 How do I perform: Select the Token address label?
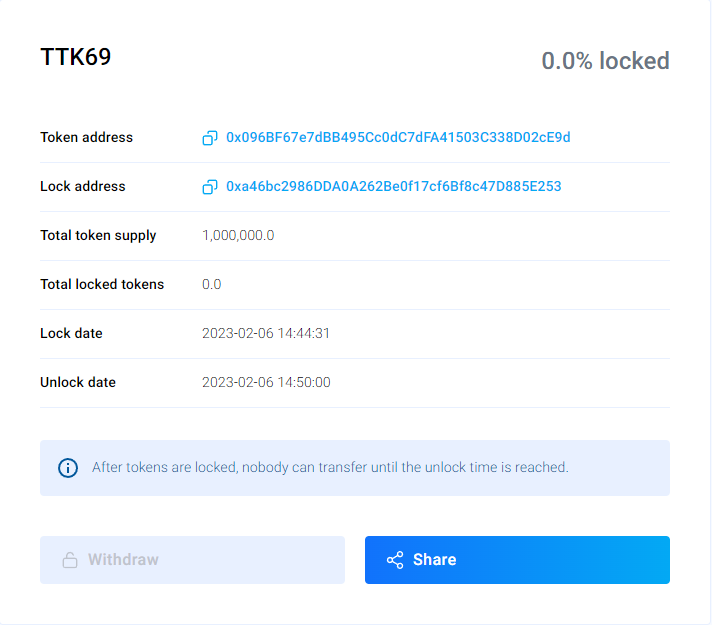pos(86,137)
